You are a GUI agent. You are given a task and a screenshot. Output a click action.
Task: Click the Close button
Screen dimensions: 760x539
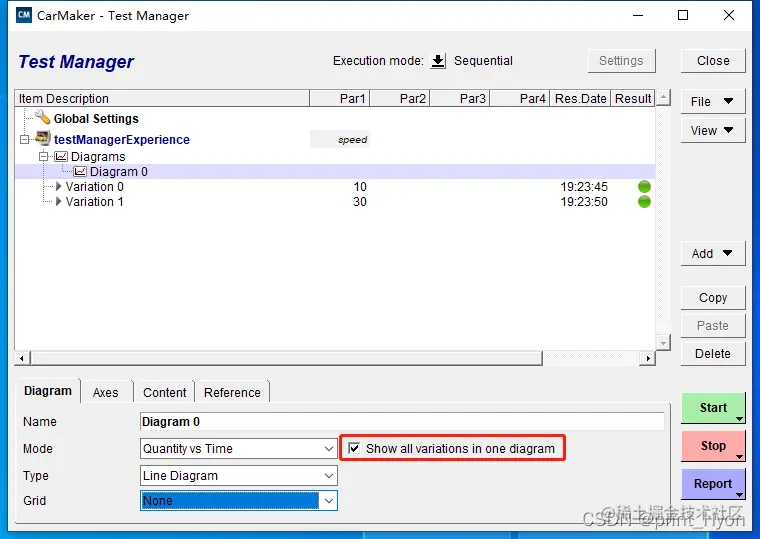[x=713, y=61]
